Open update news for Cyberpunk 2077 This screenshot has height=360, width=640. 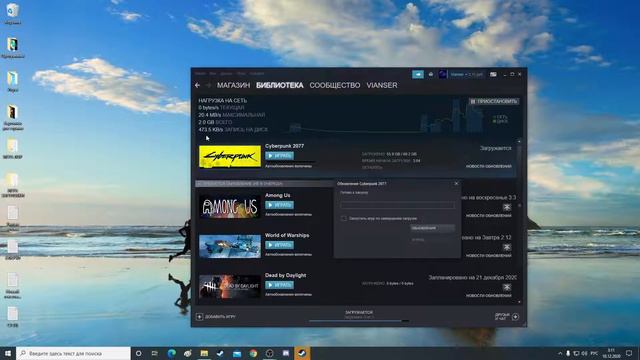[489, 166]
